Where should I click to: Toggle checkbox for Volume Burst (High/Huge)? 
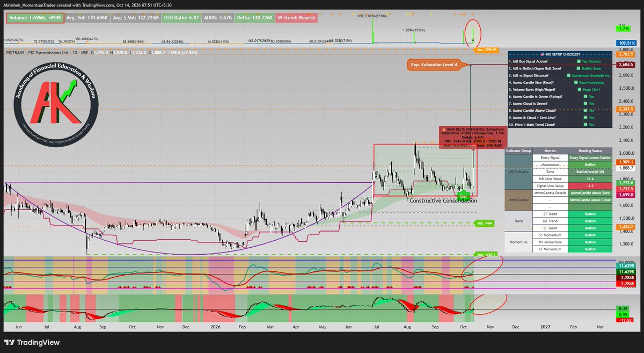[x=580, y=89]
